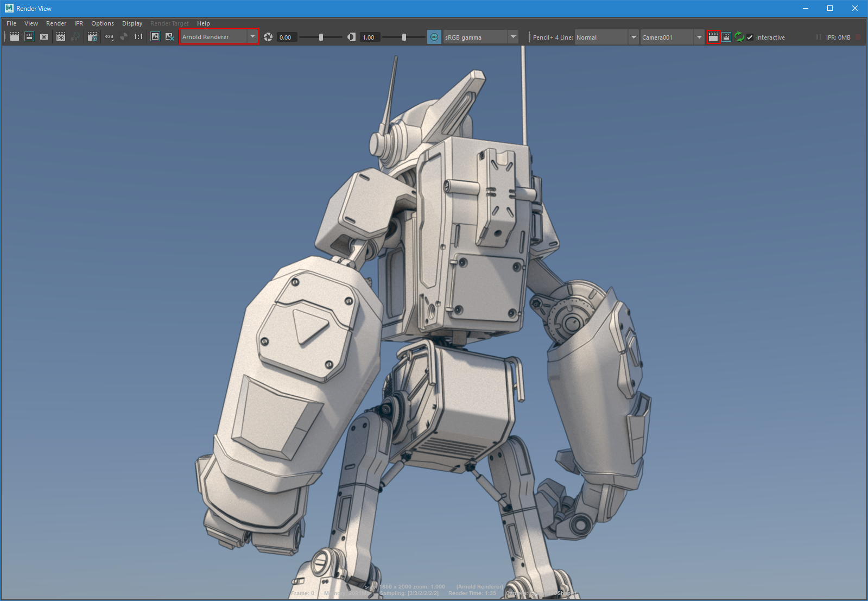
Task: Click the RGB channels display icon
Action: (109, 37)
